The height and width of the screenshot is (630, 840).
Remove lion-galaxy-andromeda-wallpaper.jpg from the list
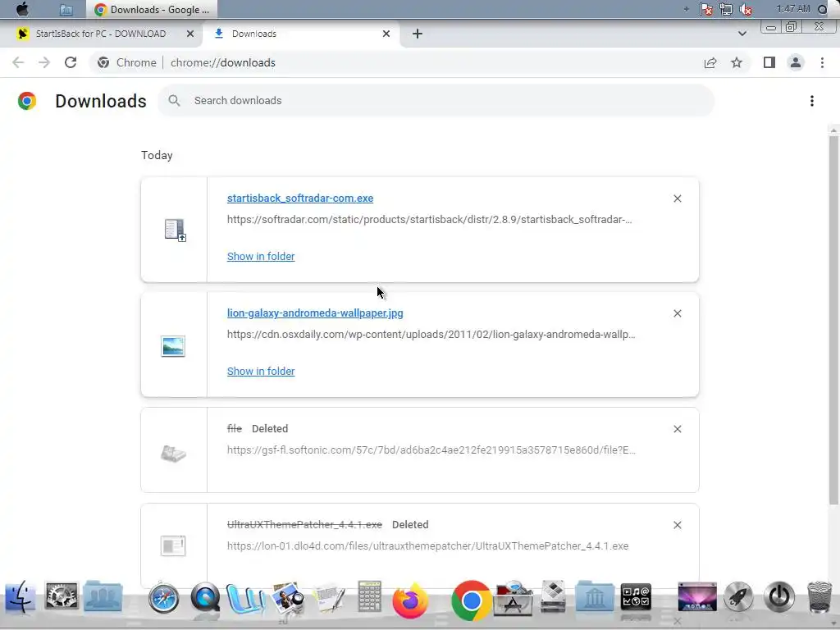point(677,313)
